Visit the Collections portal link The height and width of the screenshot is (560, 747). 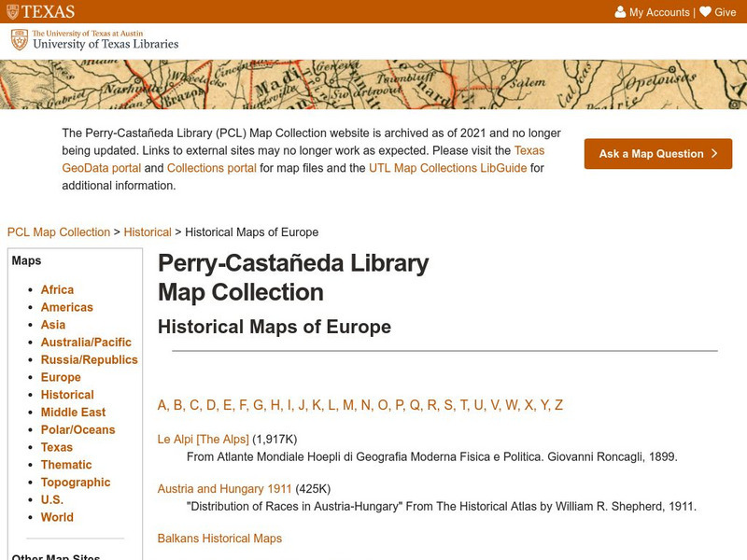[x=213, y=168]
